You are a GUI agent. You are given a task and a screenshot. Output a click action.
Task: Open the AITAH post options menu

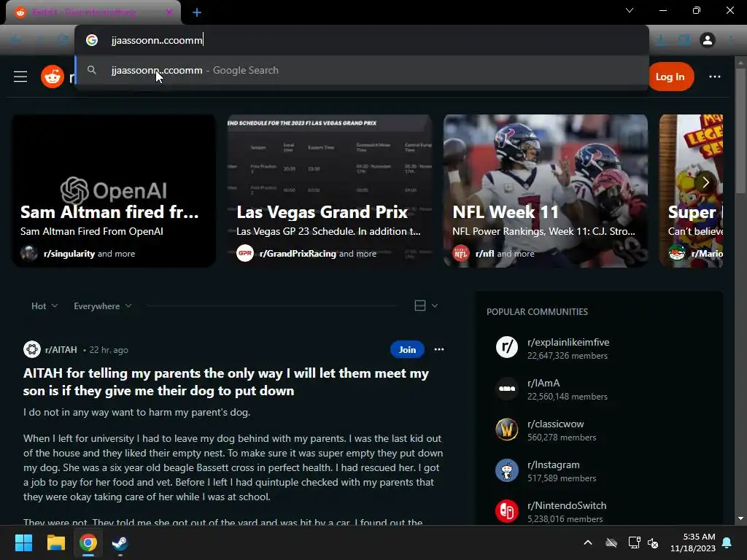(x=438, y=349)
